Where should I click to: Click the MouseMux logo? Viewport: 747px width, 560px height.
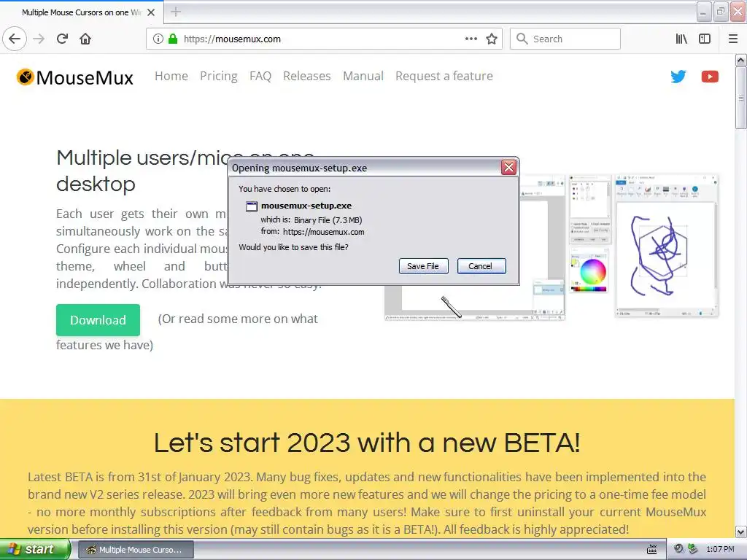tap(75, 77)
